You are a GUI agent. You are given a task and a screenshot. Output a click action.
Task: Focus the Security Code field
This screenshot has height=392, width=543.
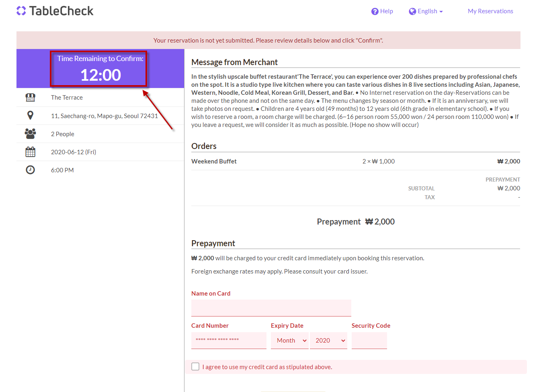coord(369,341)
